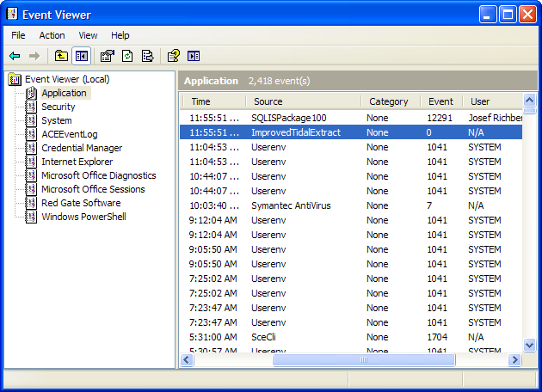Open the Help menu
The image size is (542, 392).
point(120,35)
